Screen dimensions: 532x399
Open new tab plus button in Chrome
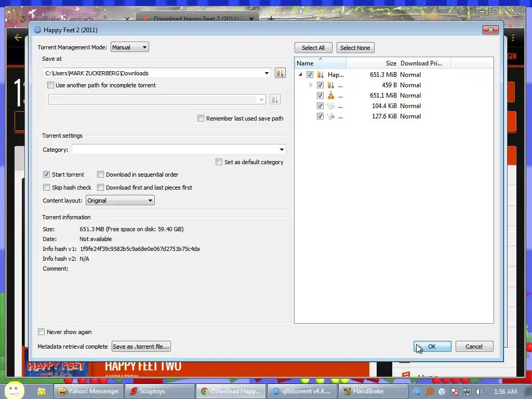point(271,18)
